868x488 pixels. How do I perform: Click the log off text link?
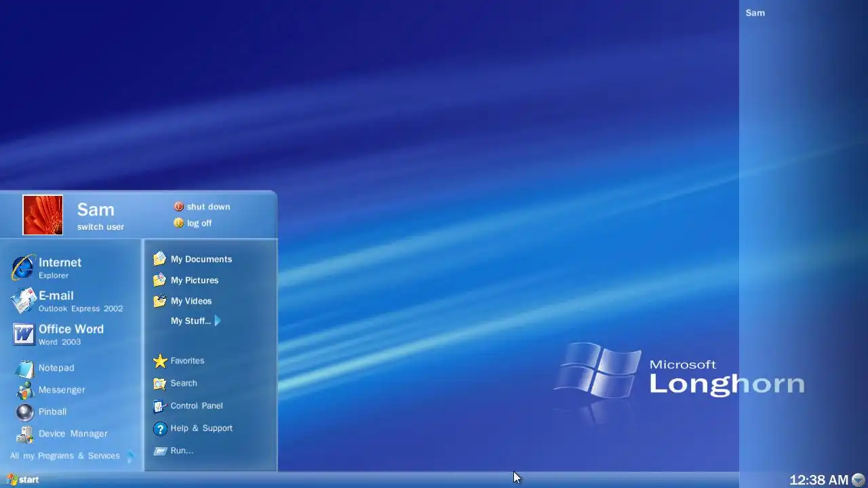[x=199, y=223]
